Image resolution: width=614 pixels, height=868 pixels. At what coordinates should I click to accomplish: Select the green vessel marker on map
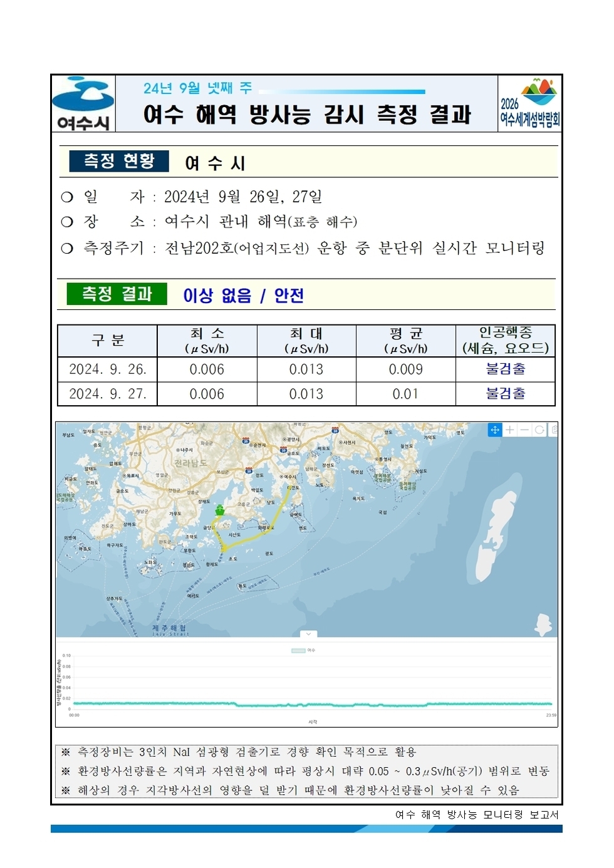pyautogui.click(x=221, y=510)
